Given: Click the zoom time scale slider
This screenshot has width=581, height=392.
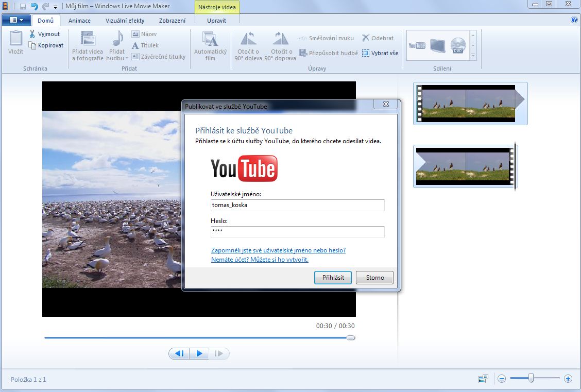Looking at the screenshot, I should [x=531, y=379].
